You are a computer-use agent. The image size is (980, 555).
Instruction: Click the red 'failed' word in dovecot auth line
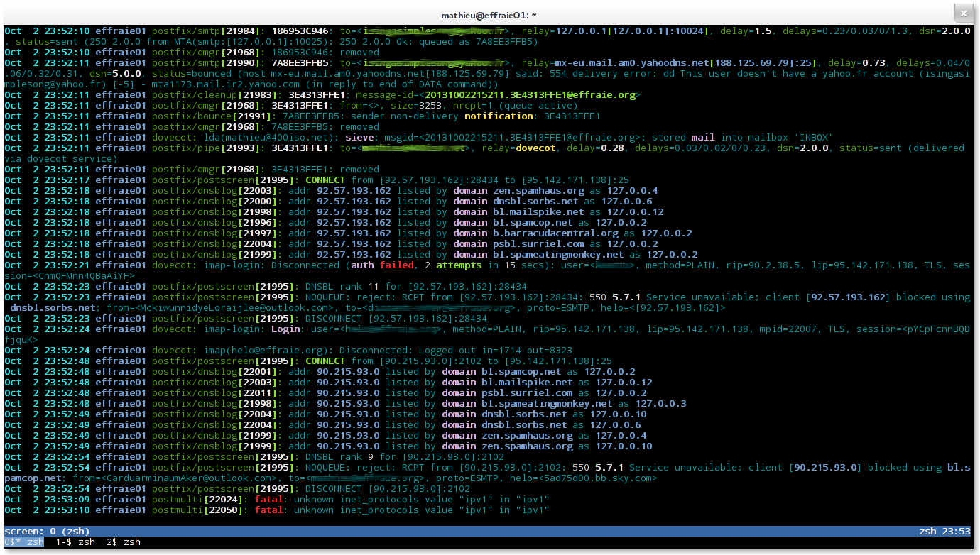[396, 265]
